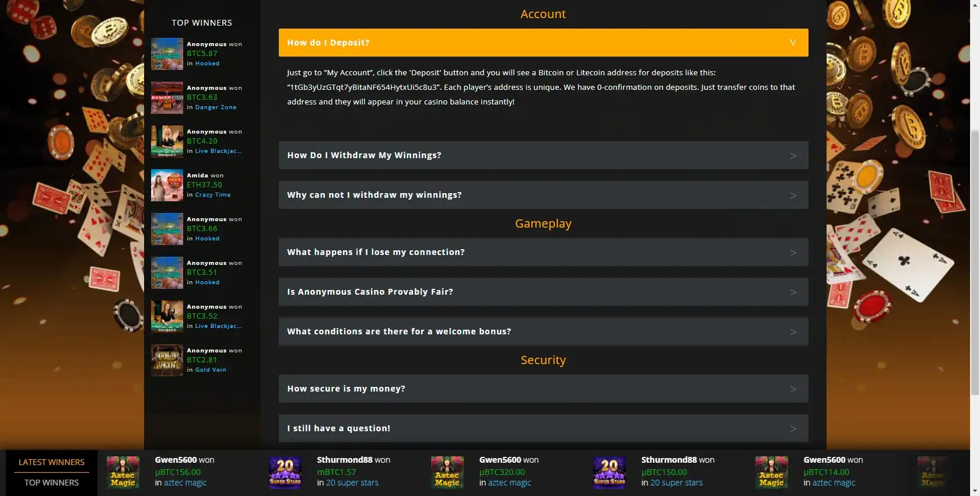Expand 'How secure is my money?' question
This screenshot has width=980, height=496.
(x=543, y=389)
